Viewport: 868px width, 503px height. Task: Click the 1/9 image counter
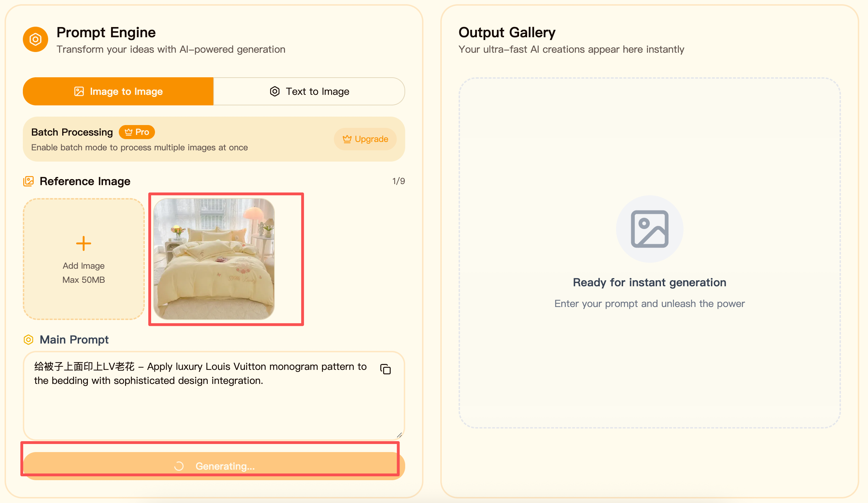point(399,181)
